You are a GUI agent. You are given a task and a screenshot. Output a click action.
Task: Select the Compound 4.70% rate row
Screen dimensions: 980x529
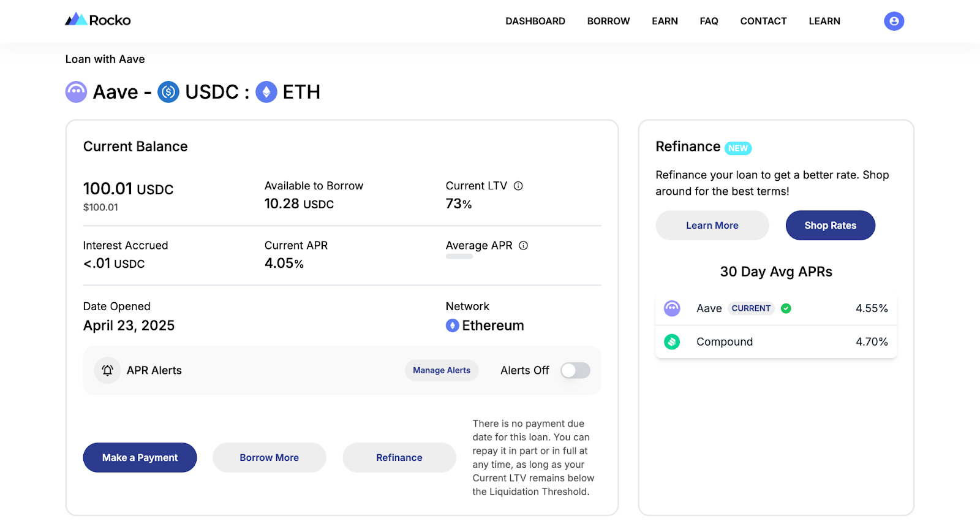(776, 341)
